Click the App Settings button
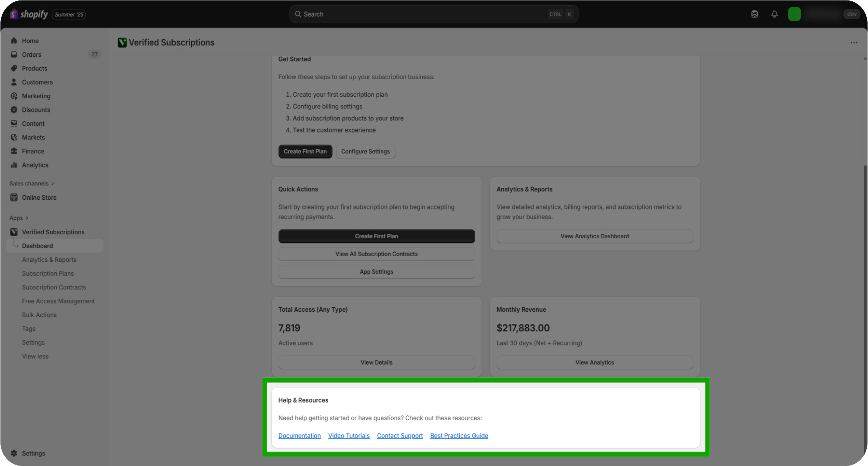Viewport: 868px width, 466px height. coord(376,271)
